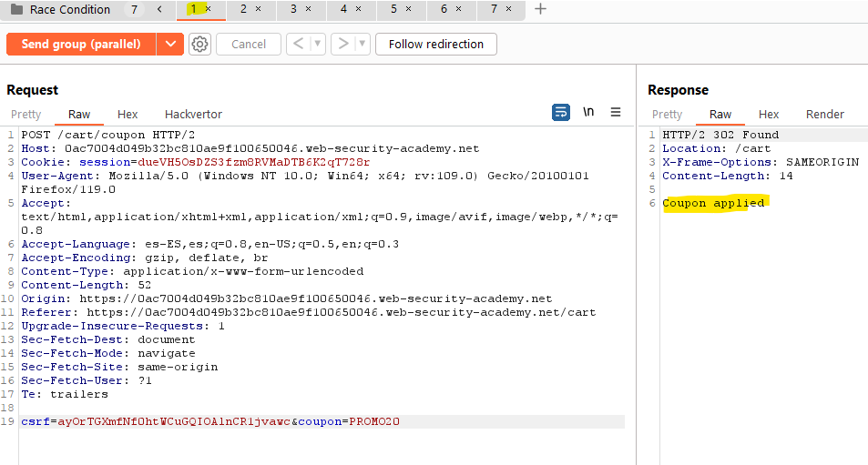868x465 pixels.
Task: Close tab 7 with its x
Action: pyautogui.click(x=509, y=9)
